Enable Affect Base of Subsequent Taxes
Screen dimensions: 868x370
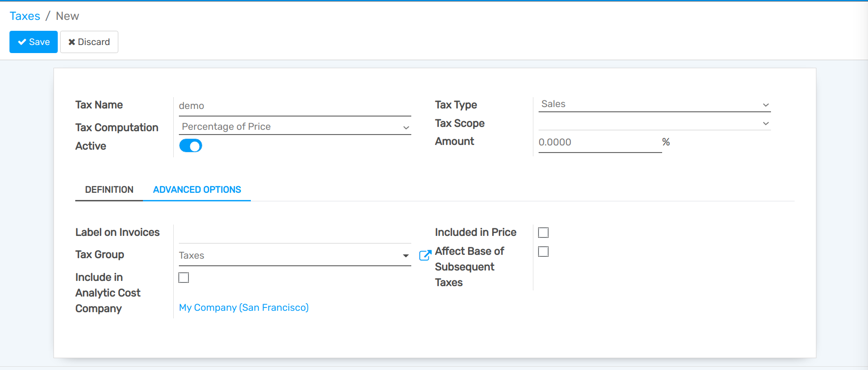click(543, 252)
